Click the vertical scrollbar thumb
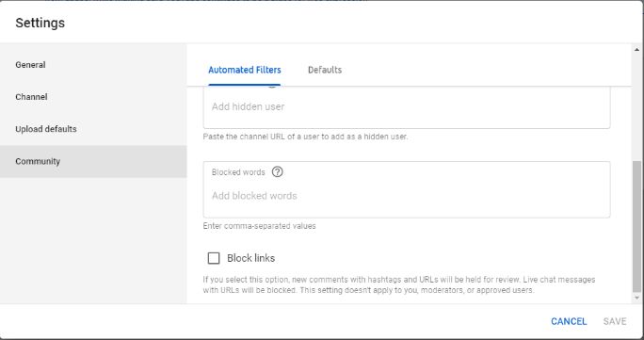The height and width of the screenshot is (340, 644). coord(637,226)
